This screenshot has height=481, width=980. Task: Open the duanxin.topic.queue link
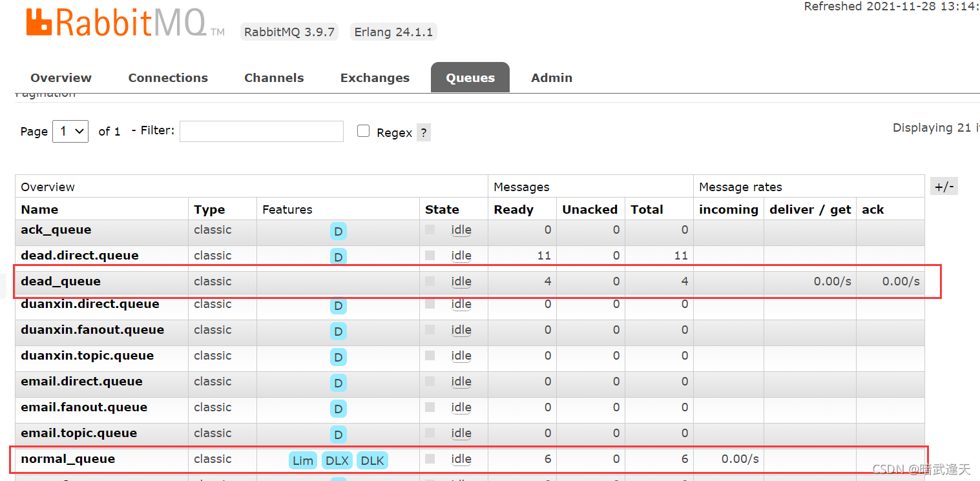coord(87,356)
